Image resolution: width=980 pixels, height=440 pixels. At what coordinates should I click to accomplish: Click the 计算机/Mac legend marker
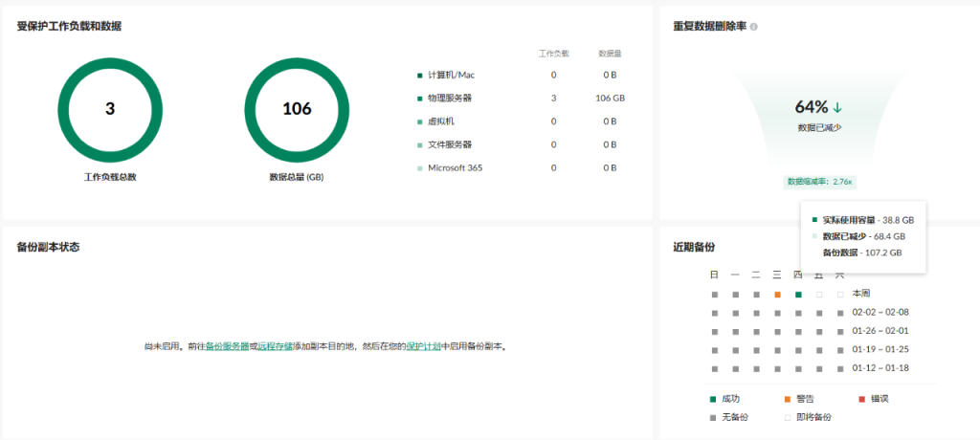click(x=419, y=75)
